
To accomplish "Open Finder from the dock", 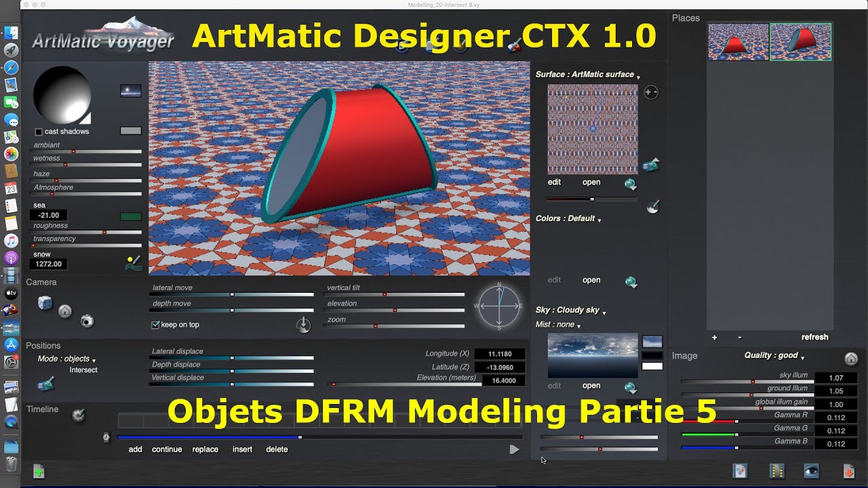I will point(11,33).
